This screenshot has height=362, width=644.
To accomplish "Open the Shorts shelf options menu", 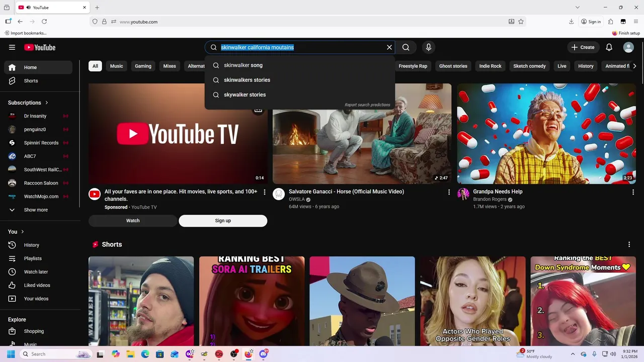I will [629, 244].
